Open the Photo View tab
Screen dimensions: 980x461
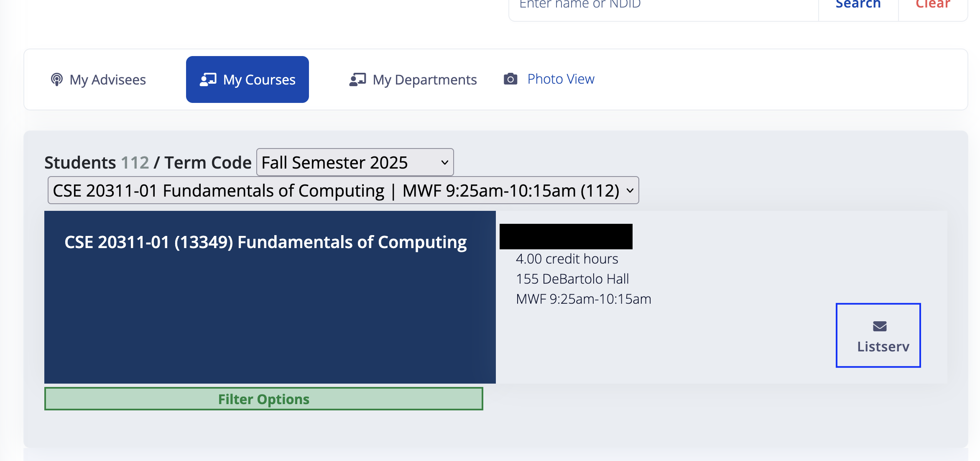561,79
